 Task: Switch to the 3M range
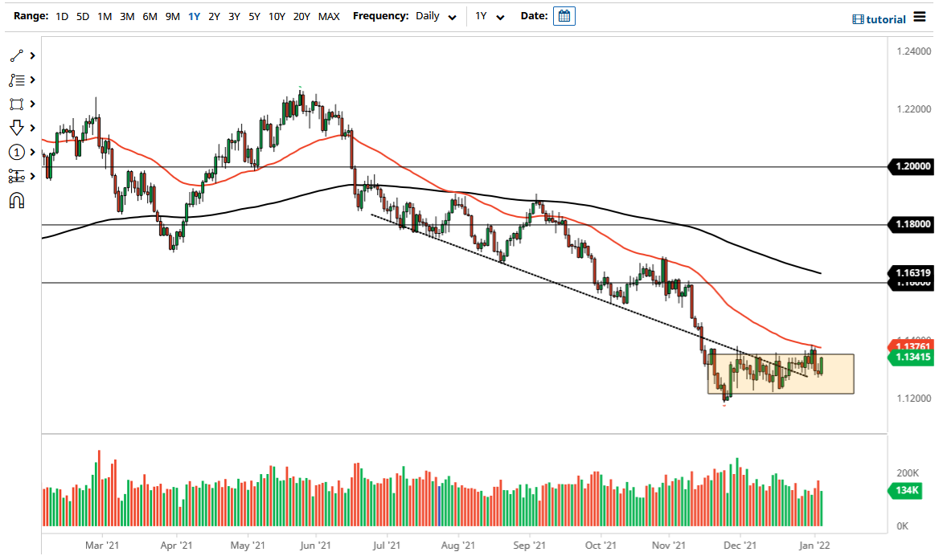pos(126,16)
